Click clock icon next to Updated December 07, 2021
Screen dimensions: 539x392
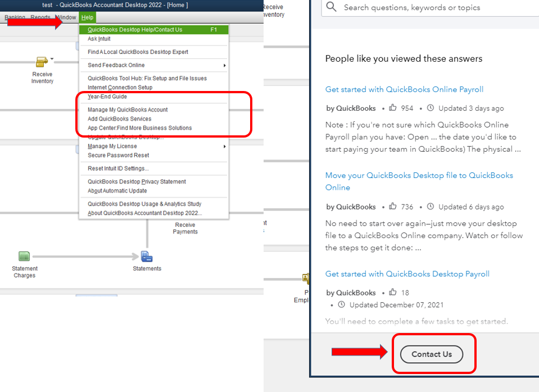tap(341, 304)
